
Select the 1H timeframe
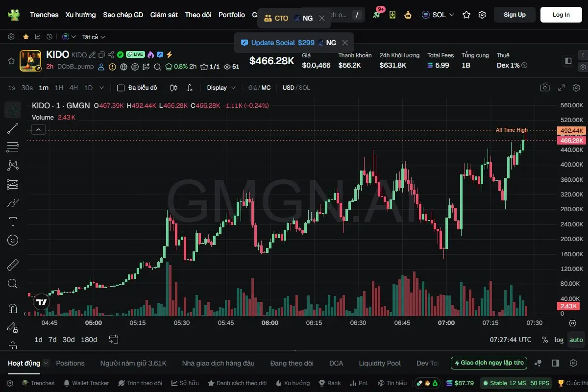(59, 88)
